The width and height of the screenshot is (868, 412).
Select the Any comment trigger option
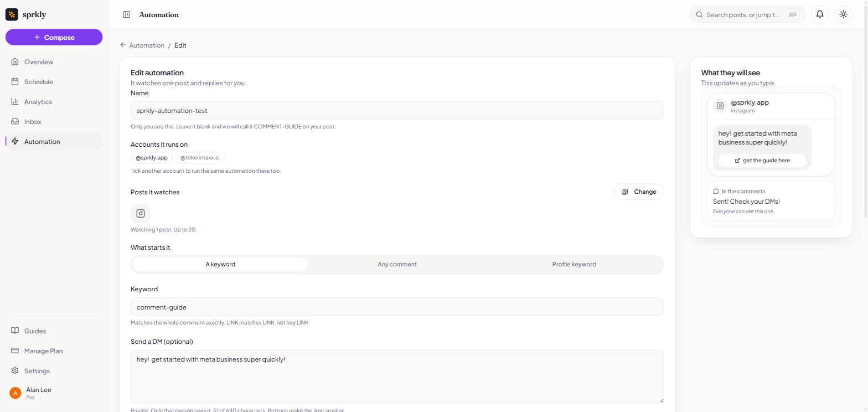click(397, 264)
